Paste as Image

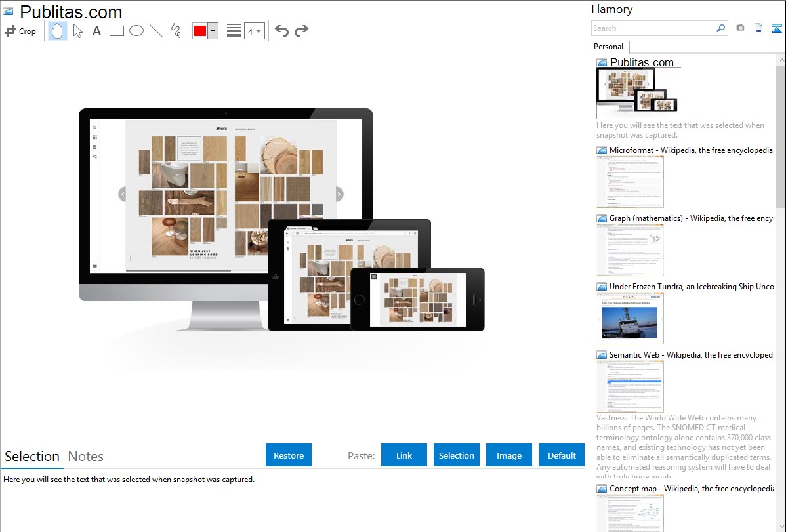(x=508, y=455)
